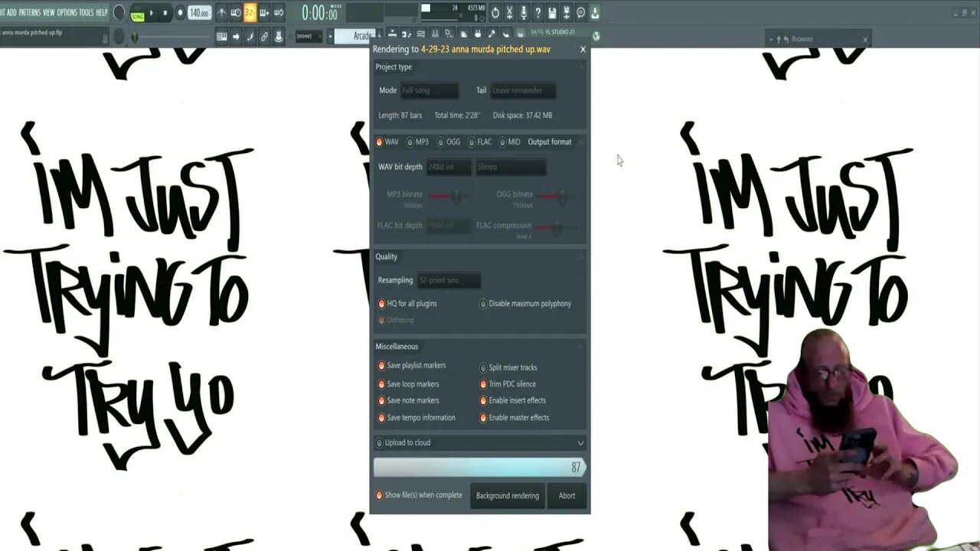
Task: Open the Tail dropdown showing Leave remainder
Action: point(524,90)
